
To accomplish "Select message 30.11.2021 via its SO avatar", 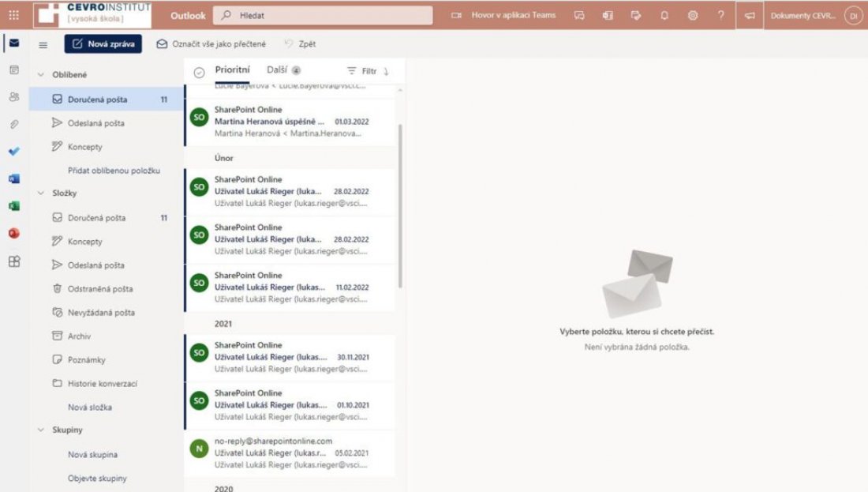I will click(200, 352).
